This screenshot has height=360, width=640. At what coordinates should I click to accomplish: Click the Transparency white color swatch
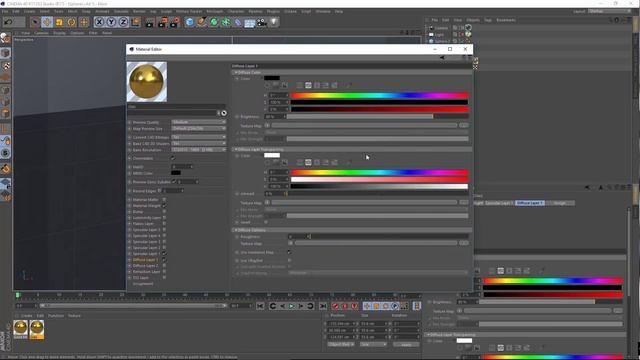coord(272,155)
